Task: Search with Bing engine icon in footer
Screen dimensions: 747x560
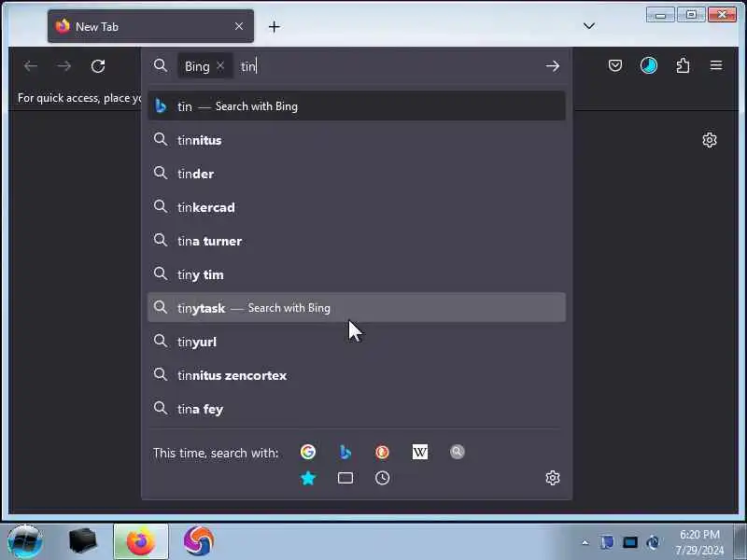Action: 345,452
